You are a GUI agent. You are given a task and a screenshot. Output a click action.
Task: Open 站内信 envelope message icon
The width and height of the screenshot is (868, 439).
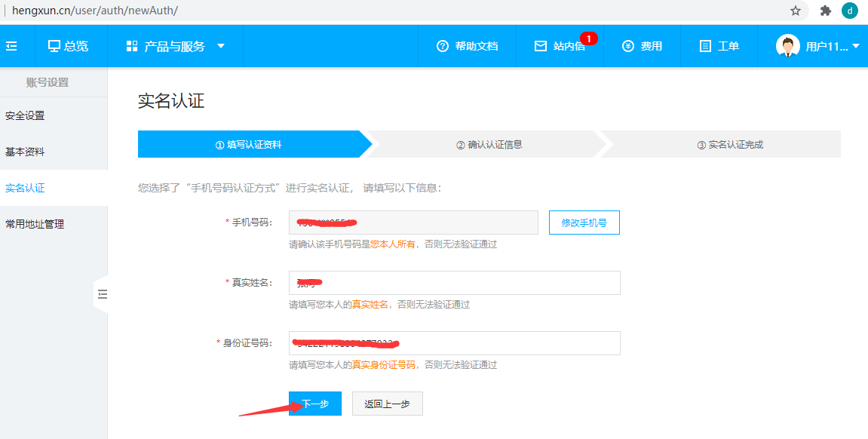(x=540, y=46)
